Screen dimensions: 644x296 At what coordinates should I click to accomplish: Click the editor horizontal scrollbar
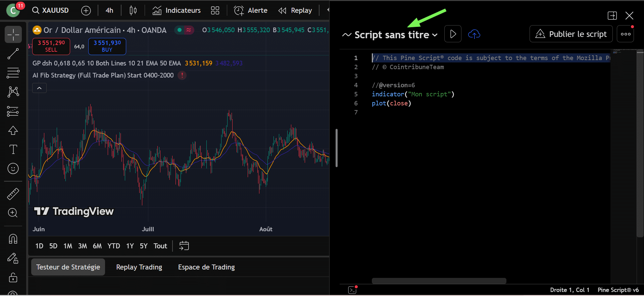(x=439, y=281)
